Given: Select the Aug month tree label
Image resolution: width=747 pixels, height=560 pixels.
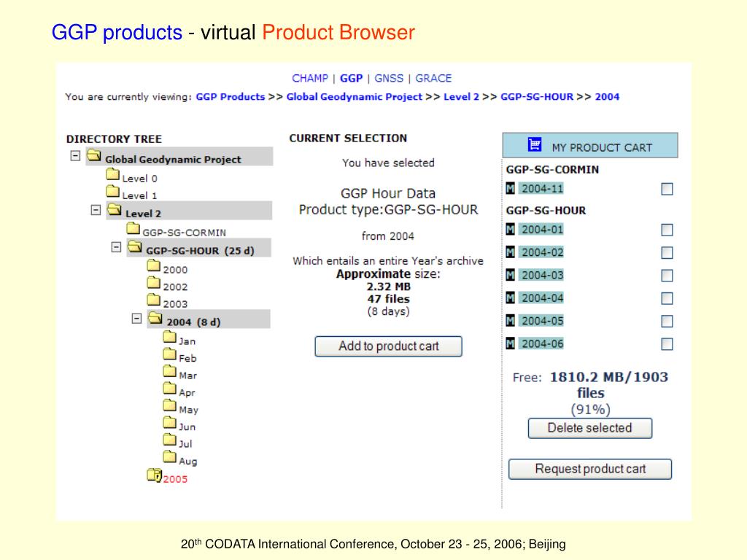Looking at the screenshot, I should (x=188, y=461).
